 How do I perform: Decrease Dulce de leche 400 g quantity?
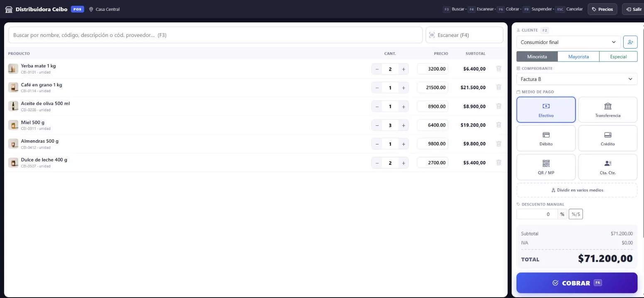[377, 163]
